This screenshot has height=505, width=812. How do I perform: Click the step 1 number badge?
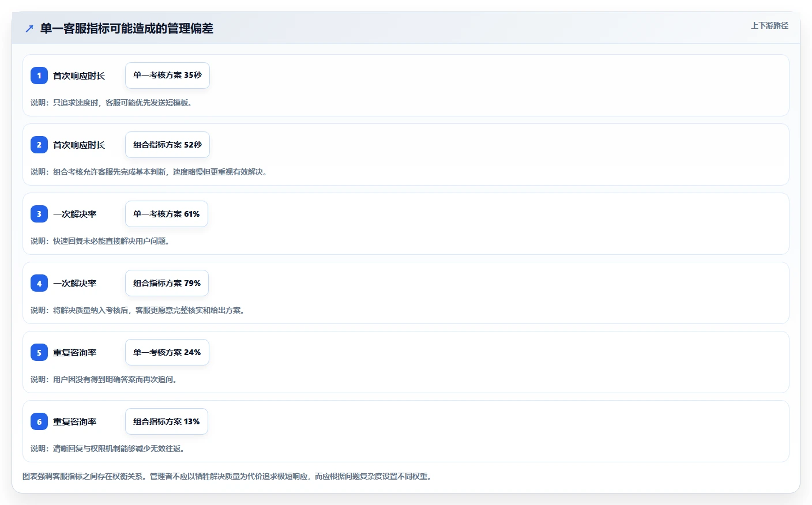point(39,76)
